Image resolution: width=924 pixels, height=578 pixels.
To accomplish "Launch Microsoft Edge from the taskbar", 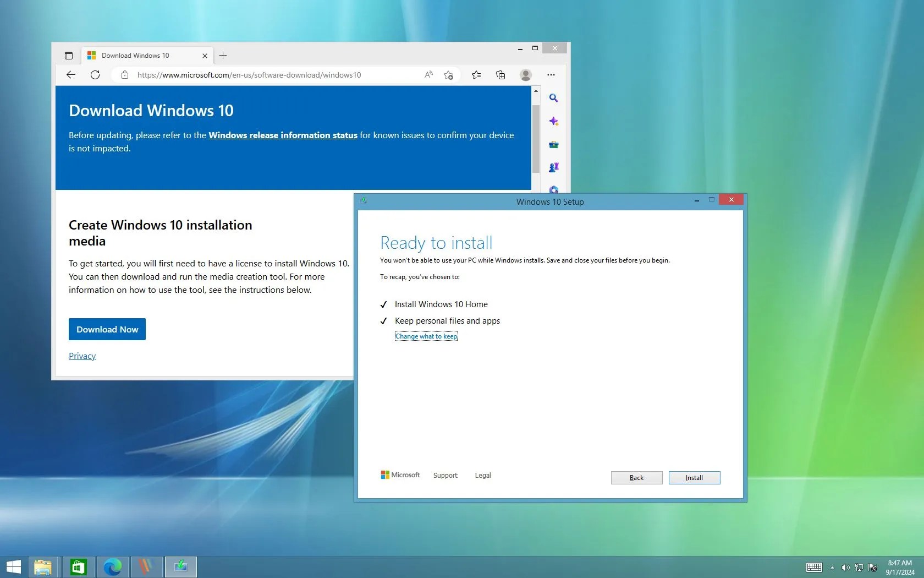I will coord(112,566).
